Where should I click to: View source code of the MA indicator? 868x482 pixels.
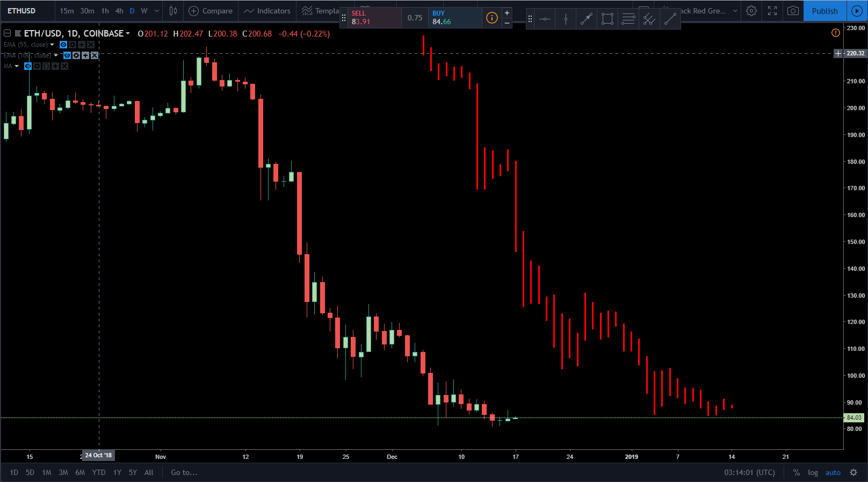pos(46,66)
